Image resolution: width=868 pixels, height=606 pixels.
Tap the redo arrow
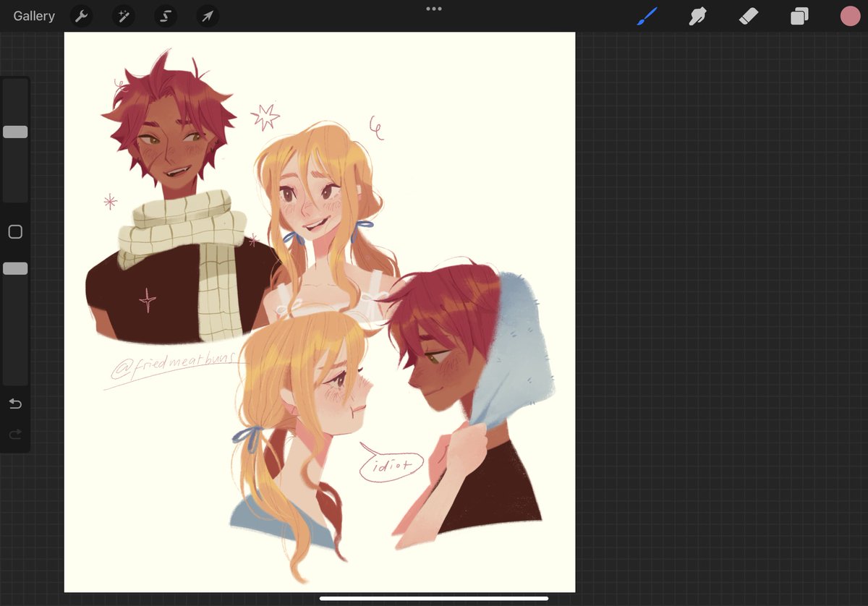(x=14, y=434)
